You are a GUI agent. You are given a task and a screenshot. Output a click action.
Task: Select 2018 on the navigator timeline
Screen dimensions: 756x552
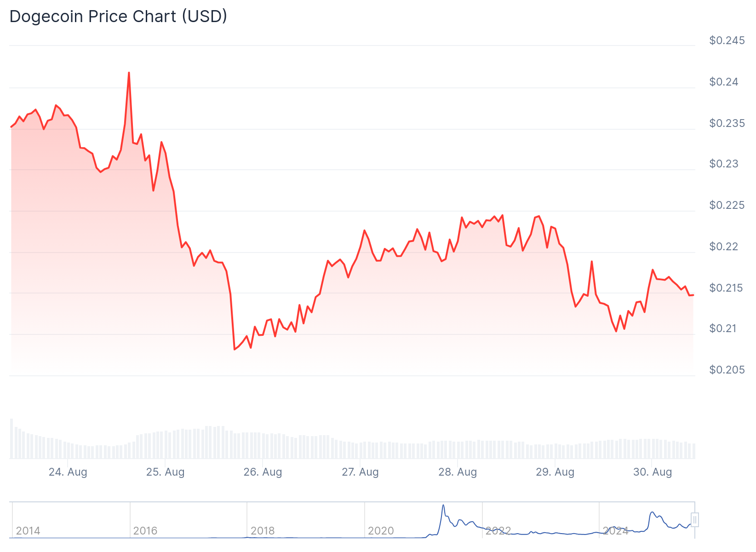tap(263, 531)
